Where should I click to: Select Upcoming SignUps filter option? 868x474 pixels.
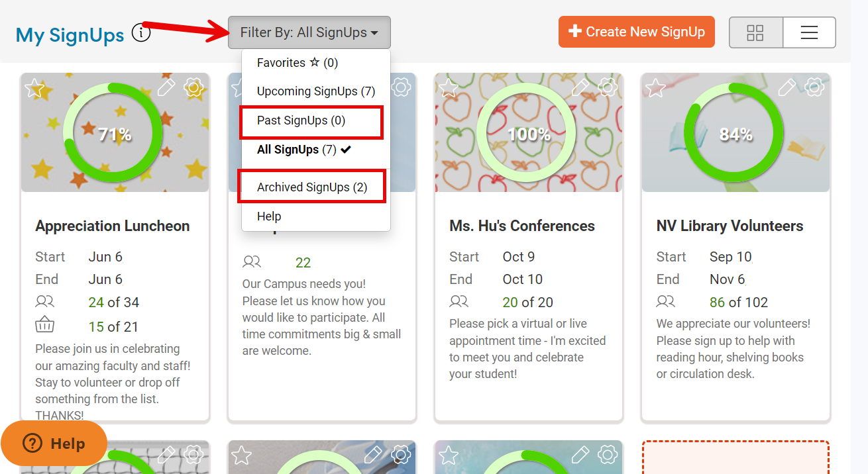316,91
